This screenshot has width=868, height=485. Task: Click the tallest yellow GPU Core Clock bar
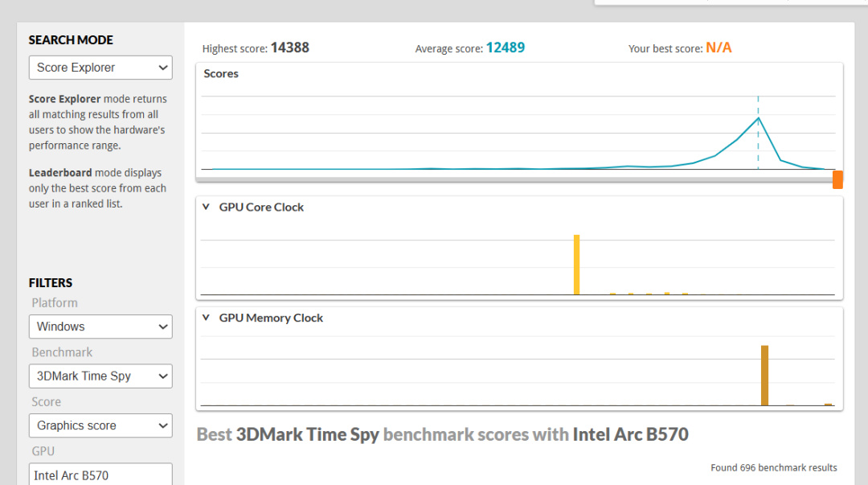[576, 265]
